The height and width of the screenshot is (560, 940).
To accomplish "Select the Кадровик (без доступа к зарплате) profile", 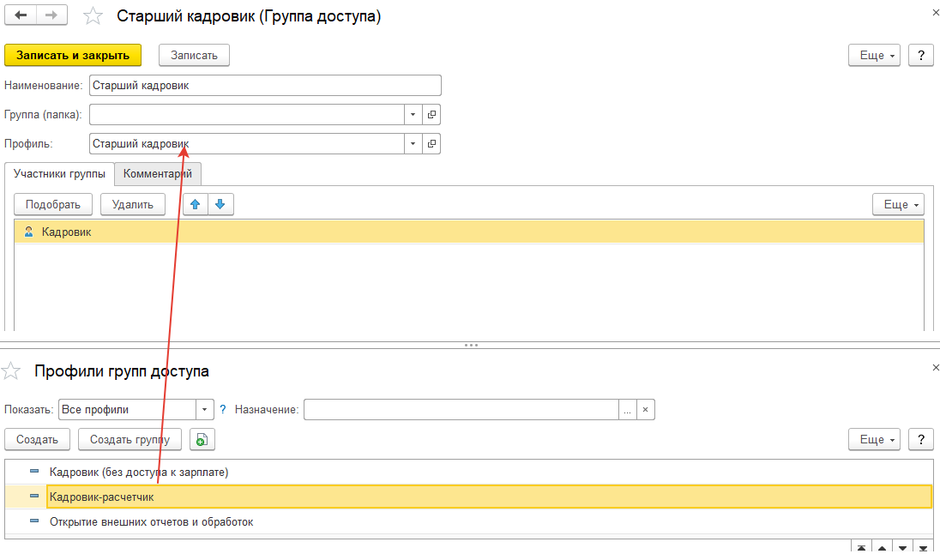I will (139, 472).
